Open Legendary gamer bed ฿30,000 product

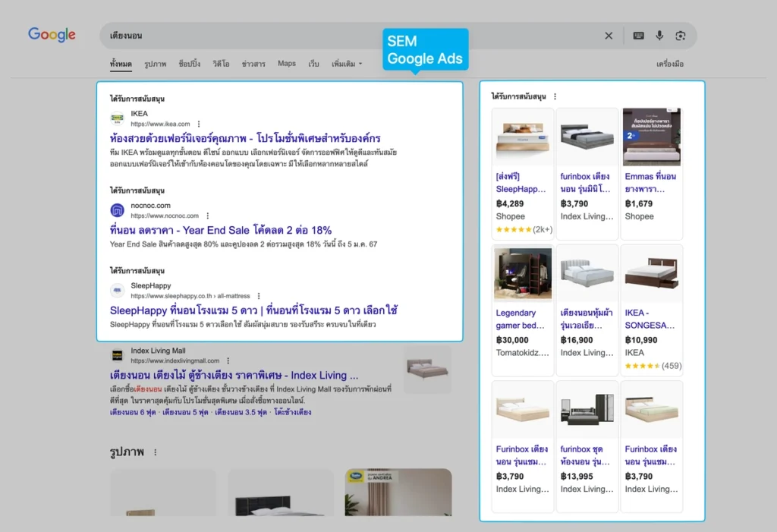[x=522, y=310]
